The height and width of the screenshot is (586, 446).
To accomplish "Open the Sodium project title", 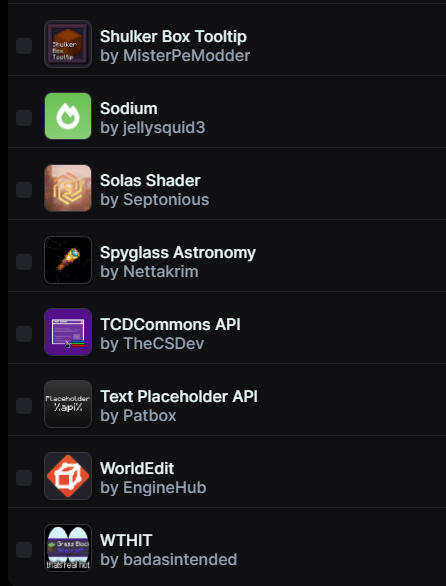I will point(129,109).
